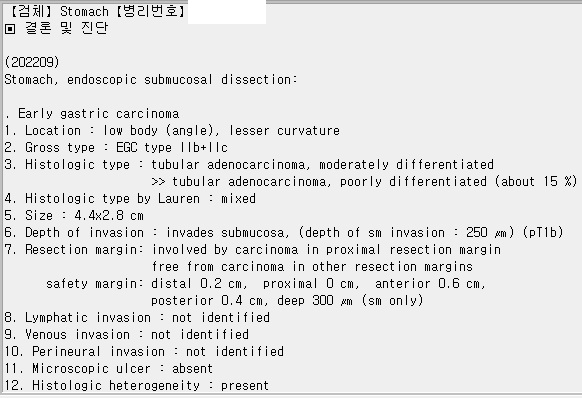
Task: Click the 검체 Stomach header text
Action: coord(58,11)
